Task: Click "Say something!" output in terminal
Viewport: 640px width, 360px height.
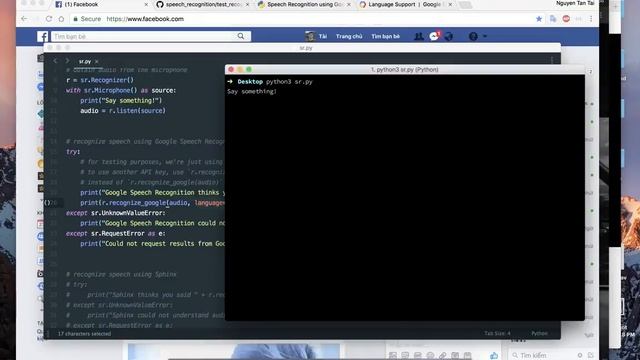Action: 252,91
